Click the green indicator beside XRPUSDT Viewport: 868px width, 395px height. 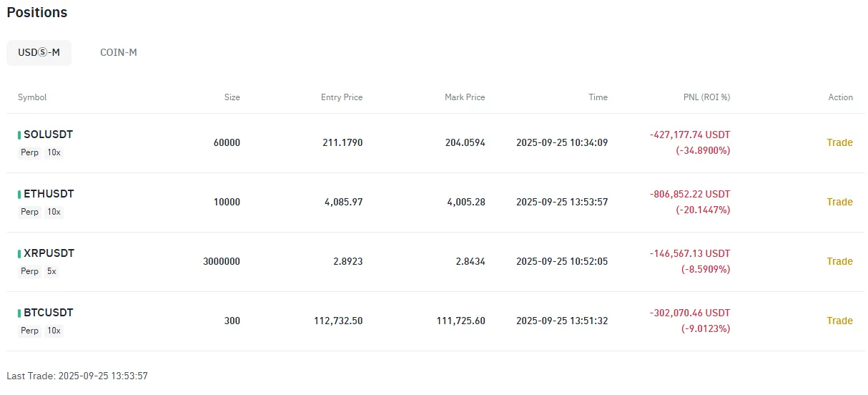click(19, 253)
